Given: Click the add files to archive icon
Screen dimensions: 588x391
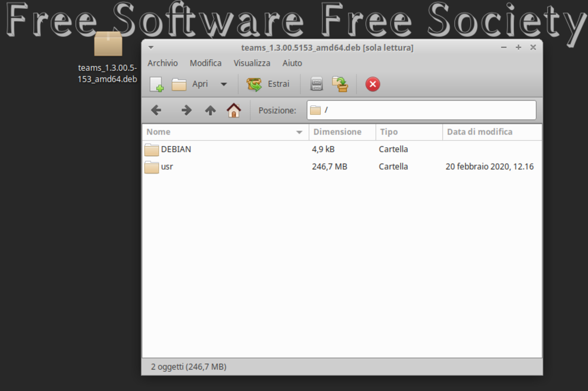Looking at the screenshot, I should tap(340, 84).
